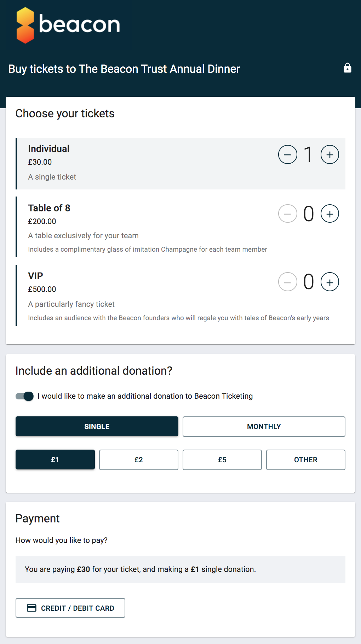Viewport: 361px width, 644px height.
Task: Select Single donation frequency
Action: coord(97,427)
